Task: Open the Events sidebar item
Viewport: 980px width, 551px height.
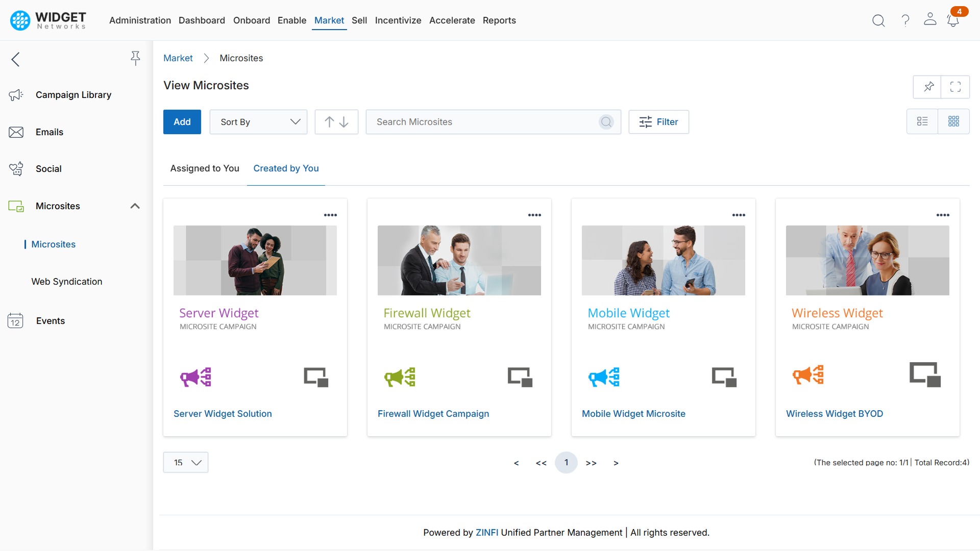Action: point(51,321)
